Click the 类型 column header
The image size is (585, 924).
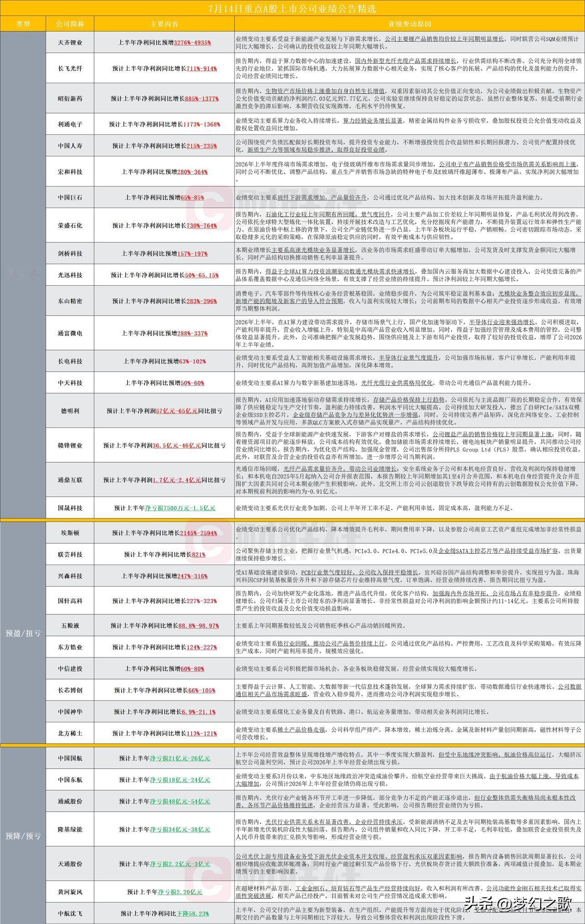coord(23,24)
